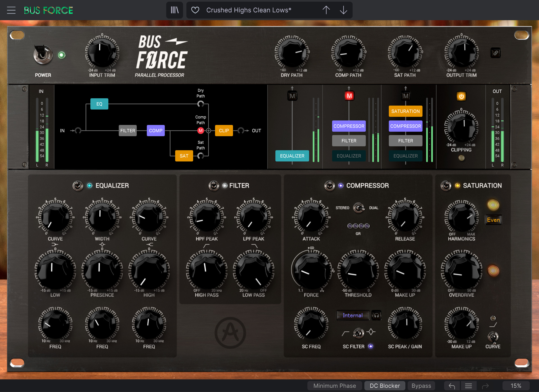This screenshot has height=392, width=539.
Task: Open the Even harmonics type selector
Action: click(493, 220)
